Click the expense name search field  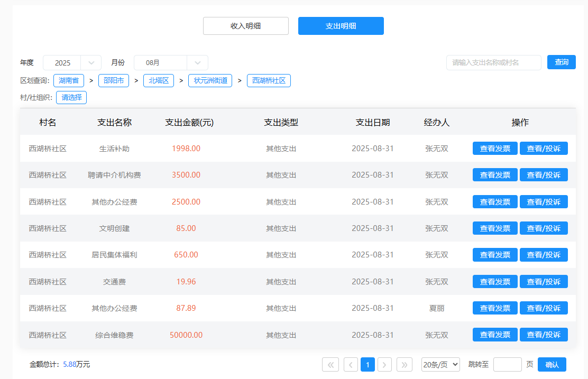click(x=493, y=62)
